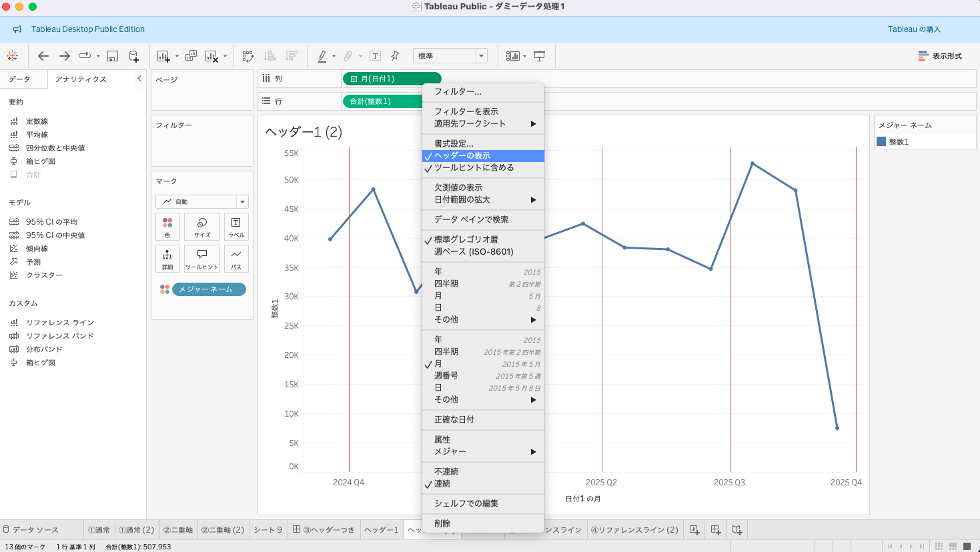
Task: Choose 削除 from the context menu
Action: click(442, 524)
